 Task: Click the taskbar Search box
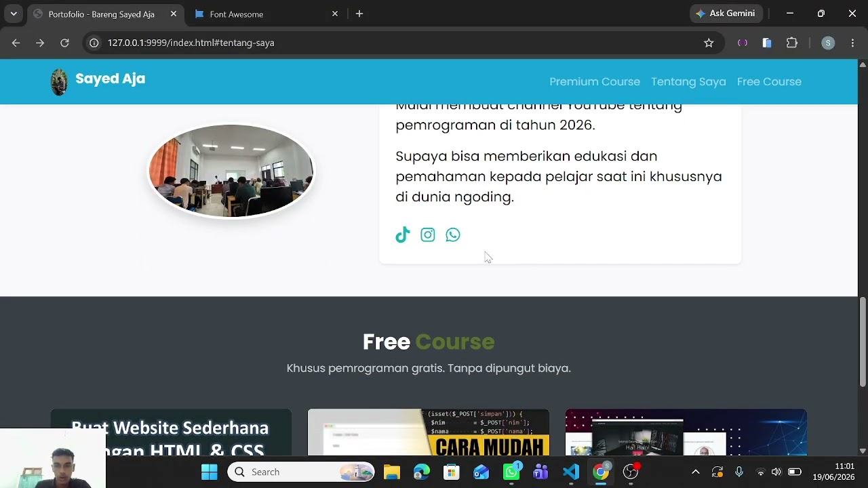pyautogui.click(x=301, y=472)
